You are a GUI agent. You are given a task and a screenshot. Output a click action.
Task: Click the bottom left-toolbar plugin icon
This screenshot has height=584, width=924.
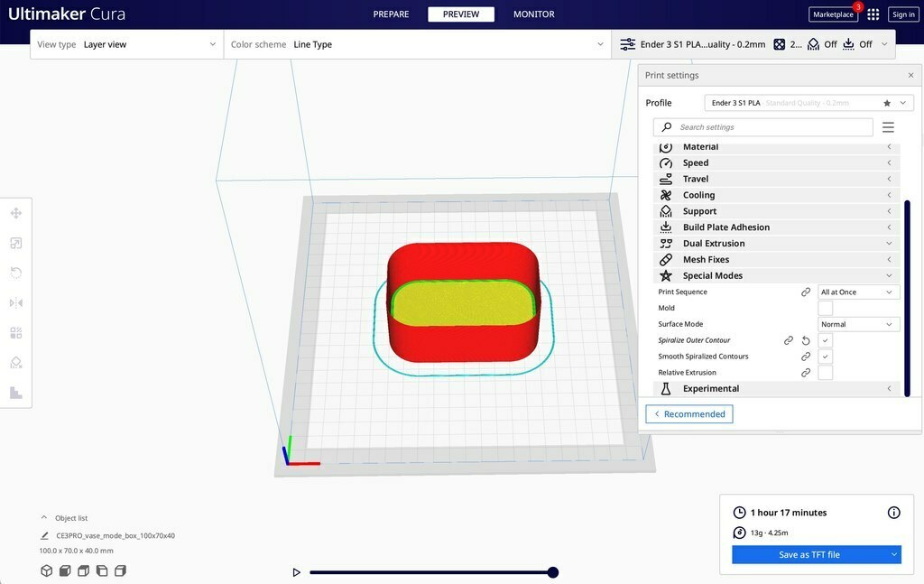click(16, 393)
